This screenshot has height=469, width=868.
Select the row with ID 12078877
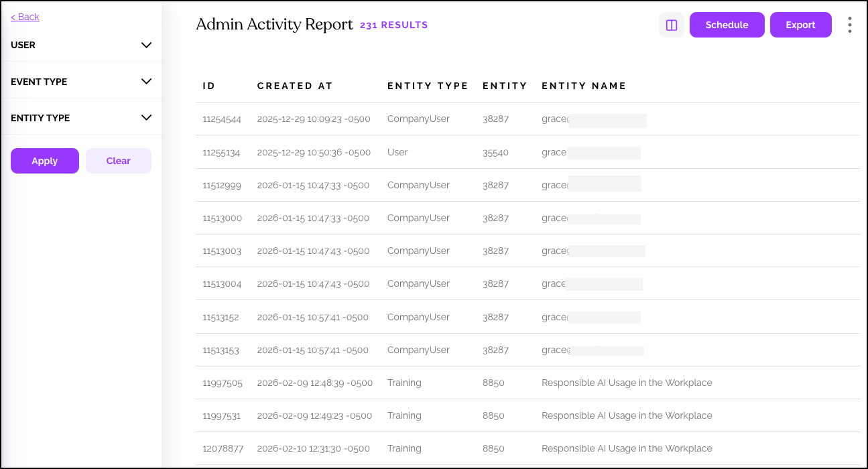(x=223, y=449)
